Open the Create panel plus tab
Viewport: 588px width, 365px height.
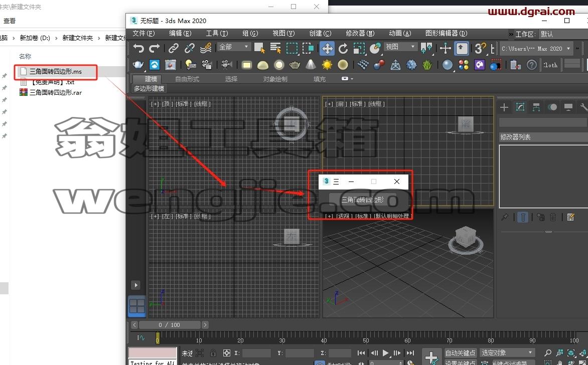tap(504, 108)
